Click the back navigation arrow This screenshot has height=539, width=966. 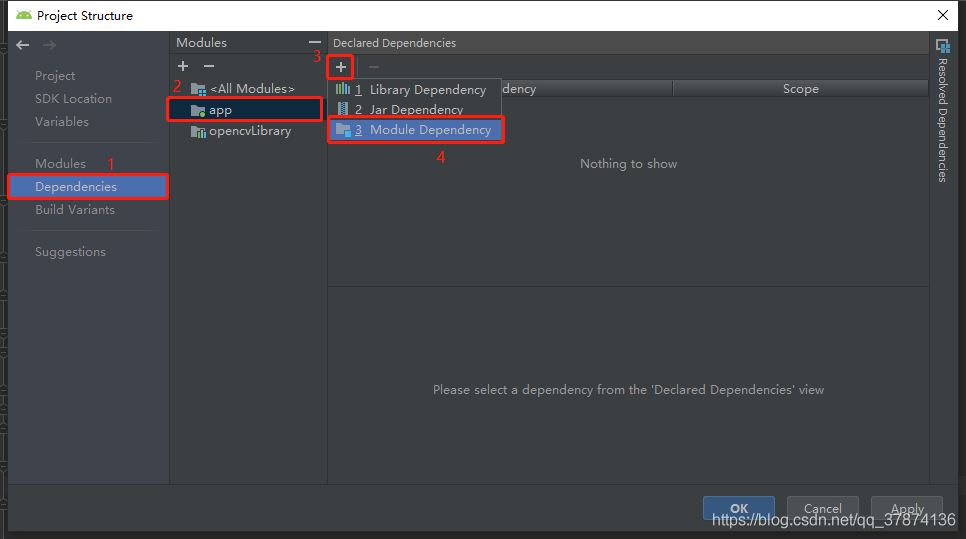click(23, 45)
